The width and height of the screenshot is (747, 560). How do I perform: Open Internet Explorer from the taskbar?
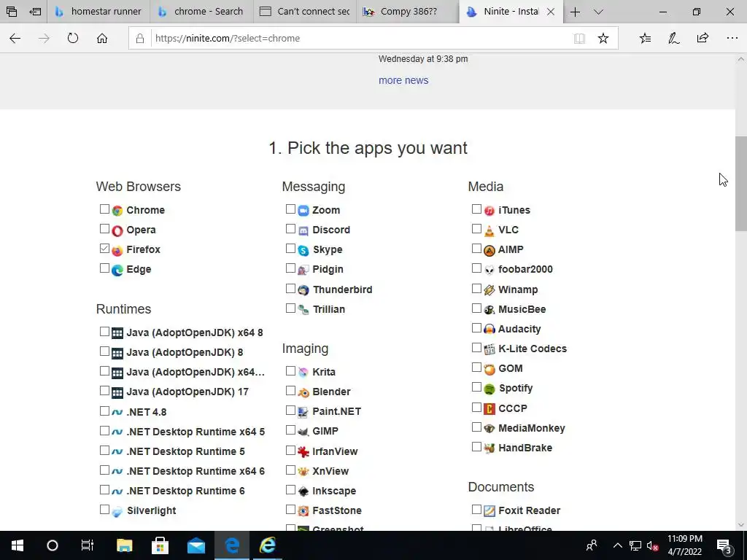(x=267, y=545)
